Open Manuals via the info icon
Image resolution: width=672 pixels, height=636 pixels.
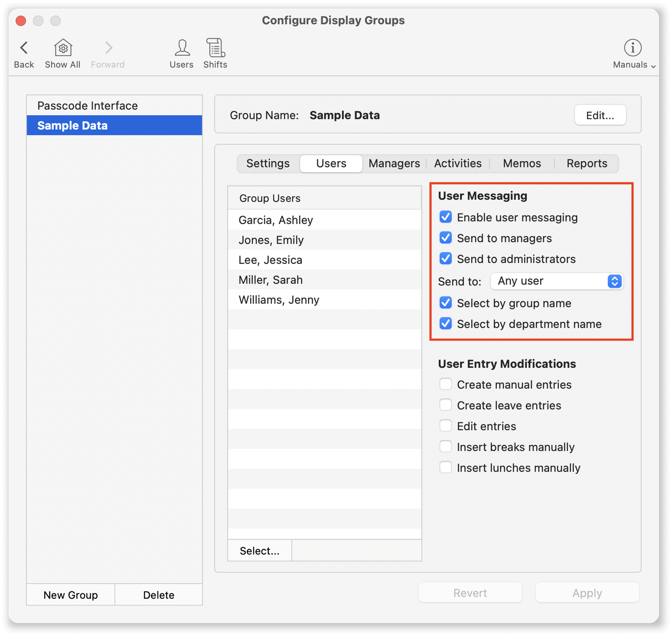632,48
